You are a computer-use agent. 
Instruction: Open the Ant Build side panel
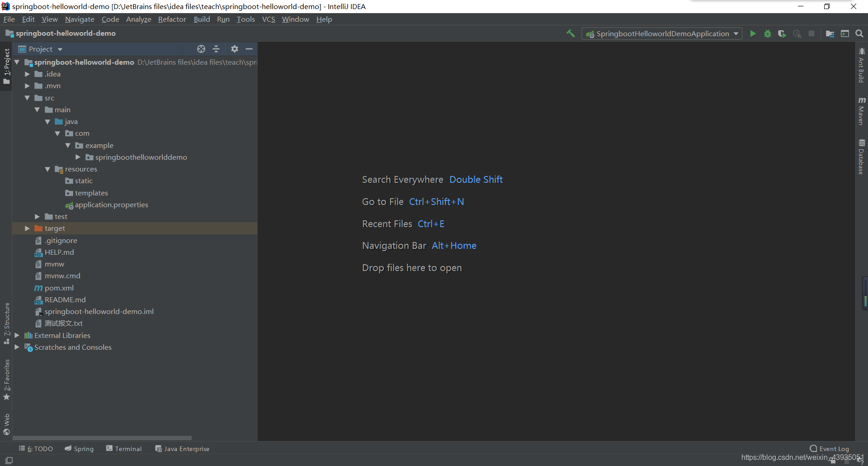click(x=862, y=65)
